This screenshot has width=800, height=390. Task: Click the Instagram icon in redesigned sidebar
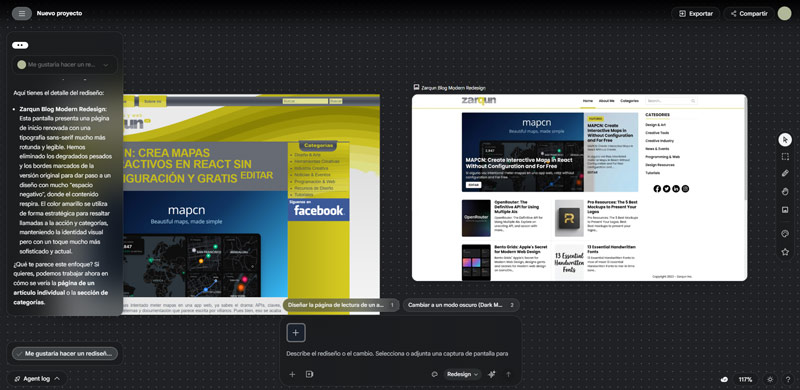click(685, 188)
